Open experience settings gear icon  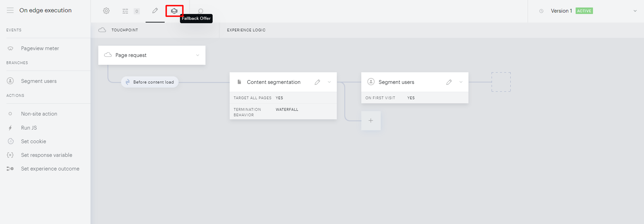pyautogui.click(x=106, y=11)
